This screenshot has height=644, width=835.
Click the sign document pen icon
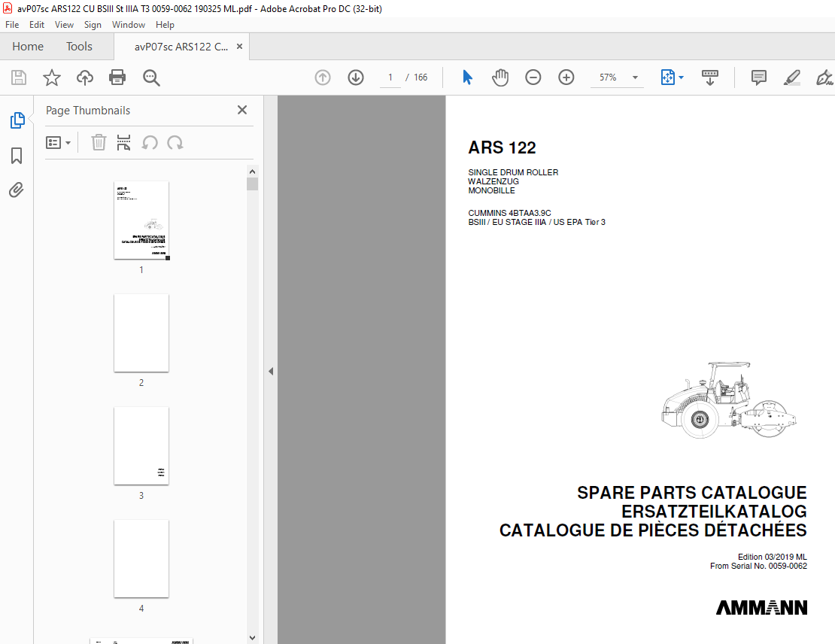pos(824,77)
